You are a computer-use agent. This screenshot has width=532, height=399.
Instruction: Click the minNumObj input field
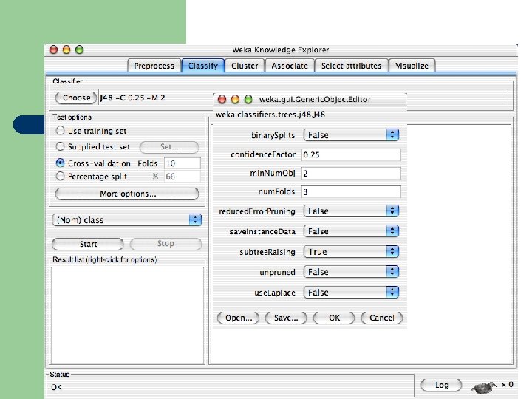click(x=351, y=174)
